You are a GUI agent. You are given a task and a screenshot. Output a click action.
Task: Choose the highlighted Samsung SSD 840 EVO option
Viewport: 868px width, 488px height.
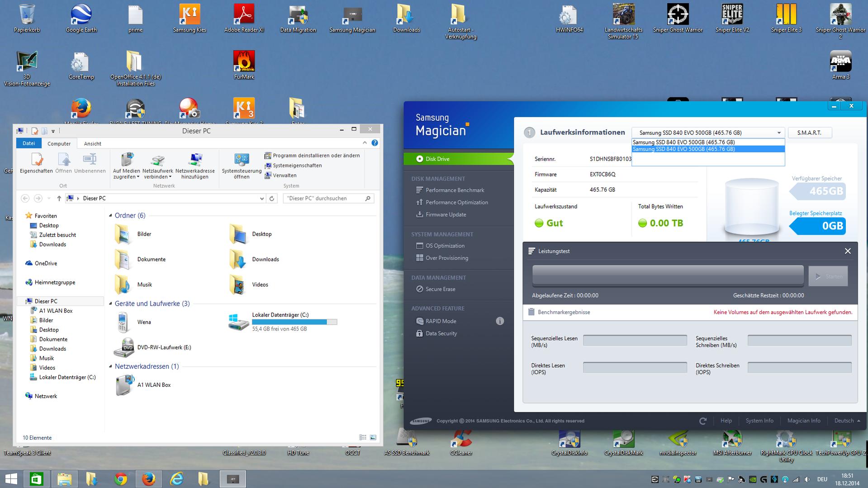pyautogui.click(x=708, y=149)
